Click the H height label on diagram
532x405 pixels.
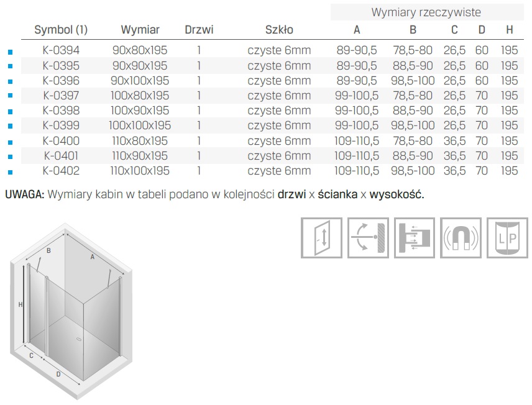click(x=21, y=304)
